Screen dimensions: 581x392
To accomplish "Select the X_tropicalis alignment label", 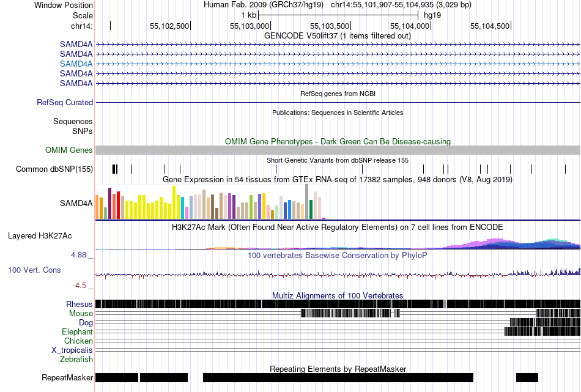I will (x=72, y=350).
